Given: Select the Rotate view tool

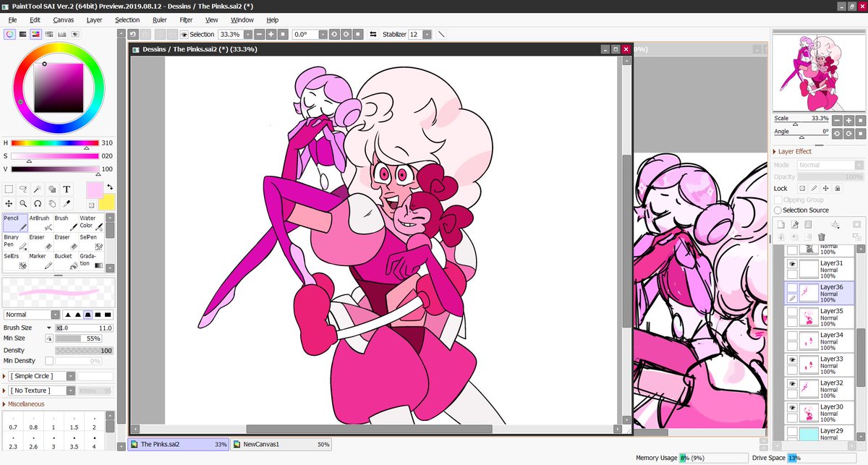Looking at the screenshot, I should point(38,203).
